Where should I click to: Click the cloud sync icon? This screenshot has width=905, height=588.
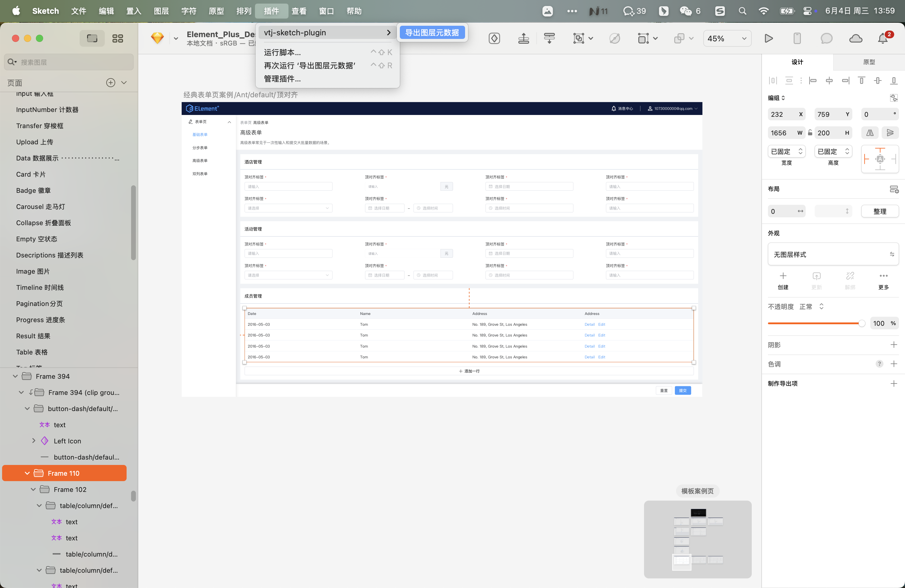(856, 38)
